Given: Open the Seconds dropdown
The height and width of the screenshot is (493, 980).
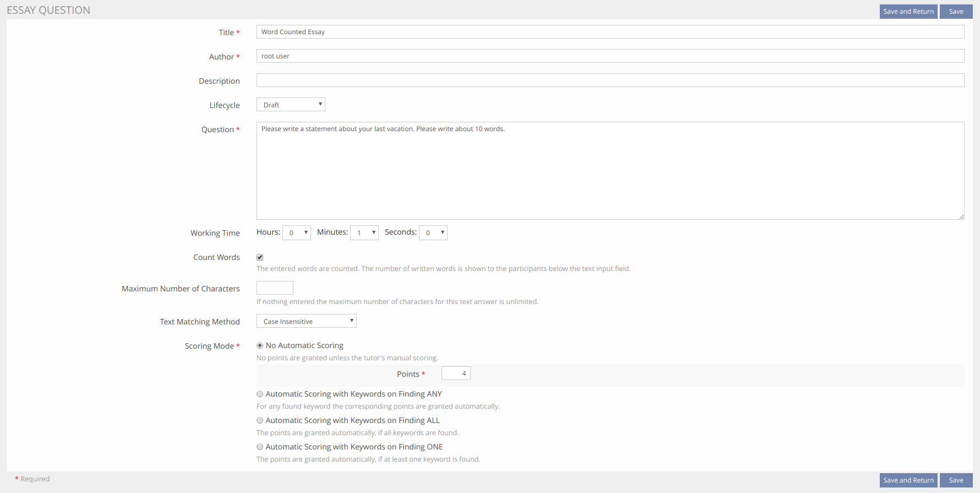Looking at the screenshot, I should [x=433, y=233].
